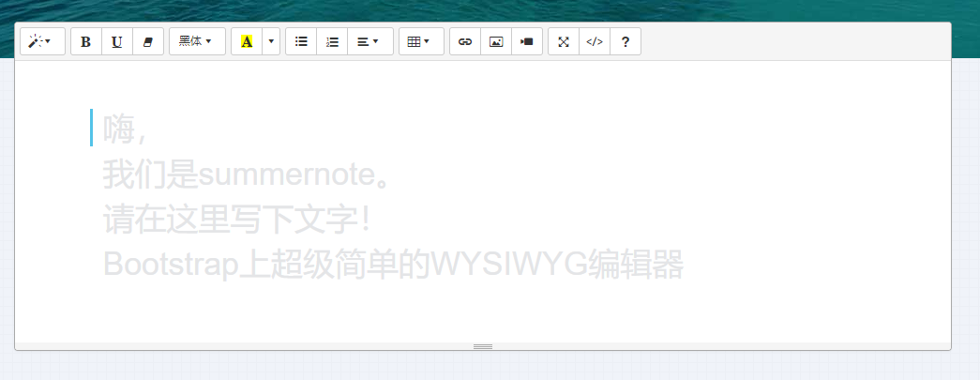
Task: Click the text line 我们是summernote。
Action: click(247, 175)
